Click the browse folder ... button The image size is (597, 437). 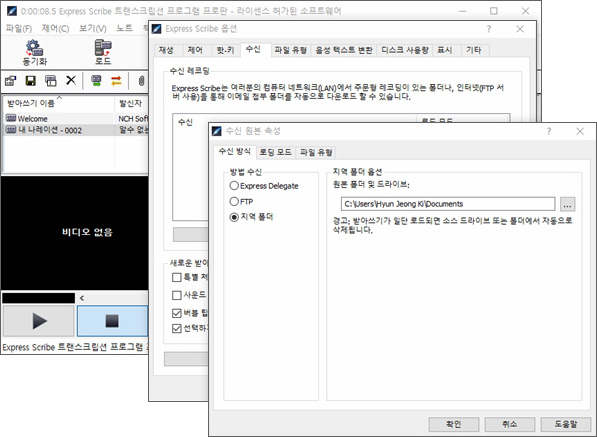[x=567, y=204]
